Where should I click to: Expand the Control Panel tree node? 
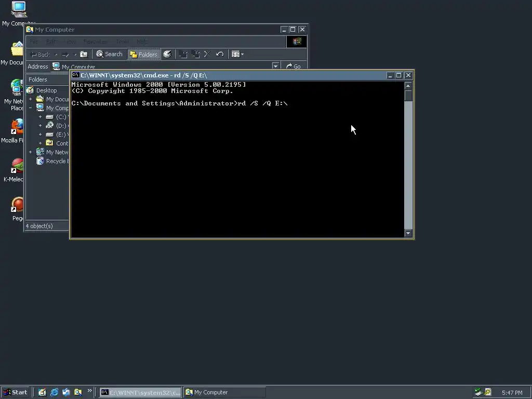[x=40, y=143]
